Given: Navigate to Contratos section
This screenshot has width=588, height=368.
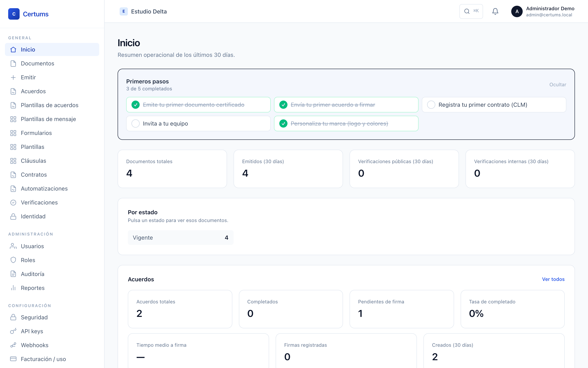Looking at the screenshot, I should pos(52,175).
